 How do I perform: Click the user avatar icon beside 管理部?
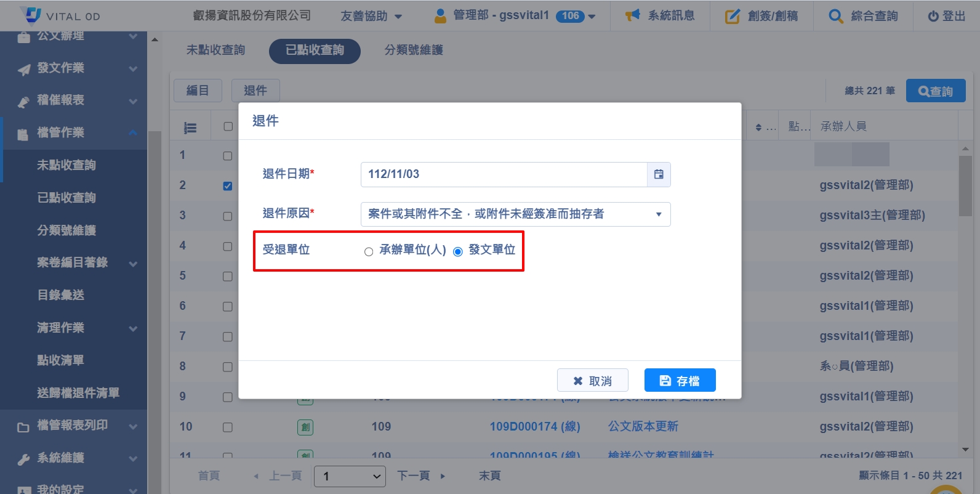440,16
